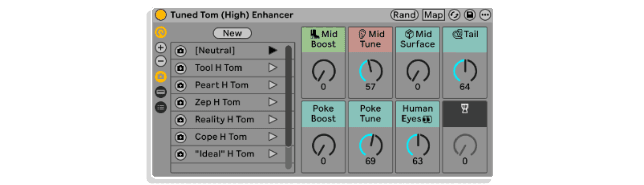The image size is (644, 185).
Task: Enable Map mode
Action: (433, 15)
